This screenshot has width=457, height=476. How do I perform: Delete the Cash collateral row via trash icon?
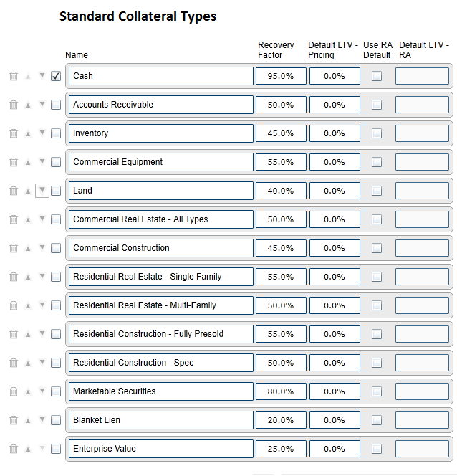click(14, 76)
